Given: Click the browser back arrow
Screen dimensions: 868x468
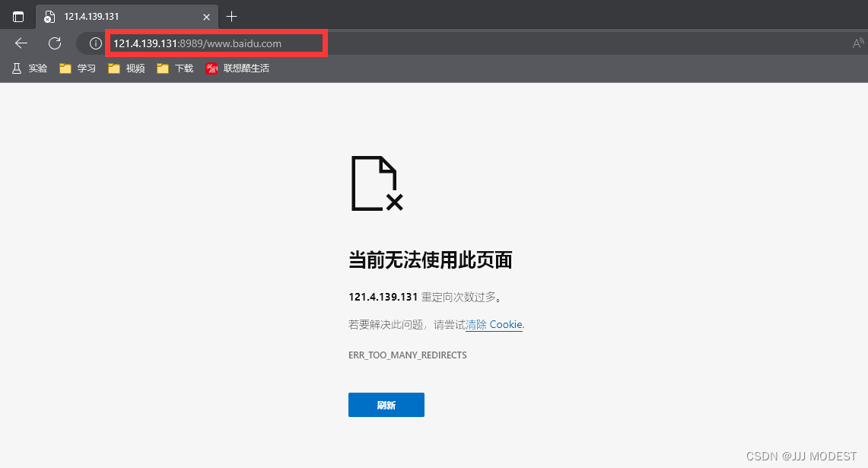Looking at the screenshot, I should coord(21,43).
